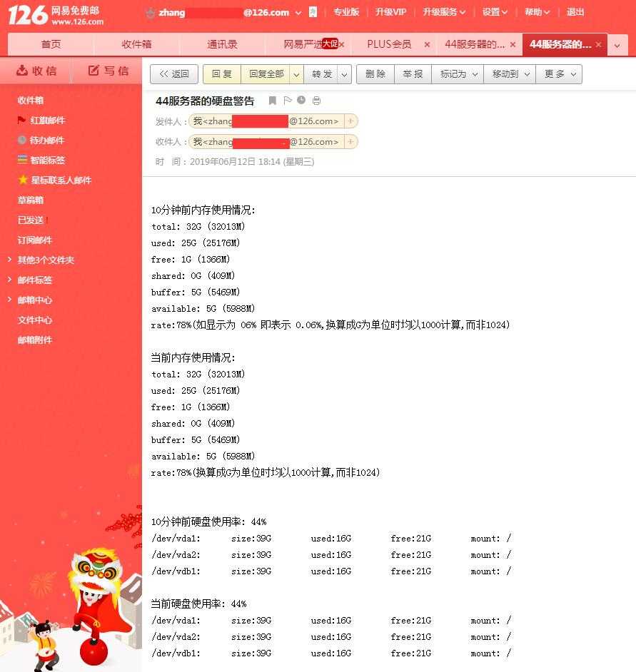The image size is (636, 672).
Task: Expand 邮件标签 in the sidebar
Action: tap(10, 280)
